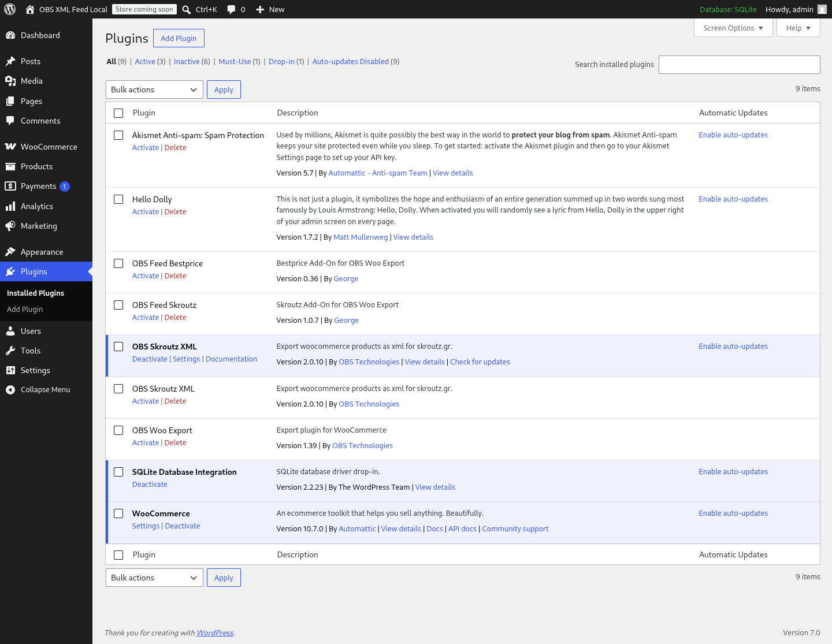Click the Collapse Menu arrow icon
Image resolution: width=832 pixels, height=644 pixels.
(x=10, y=390)
